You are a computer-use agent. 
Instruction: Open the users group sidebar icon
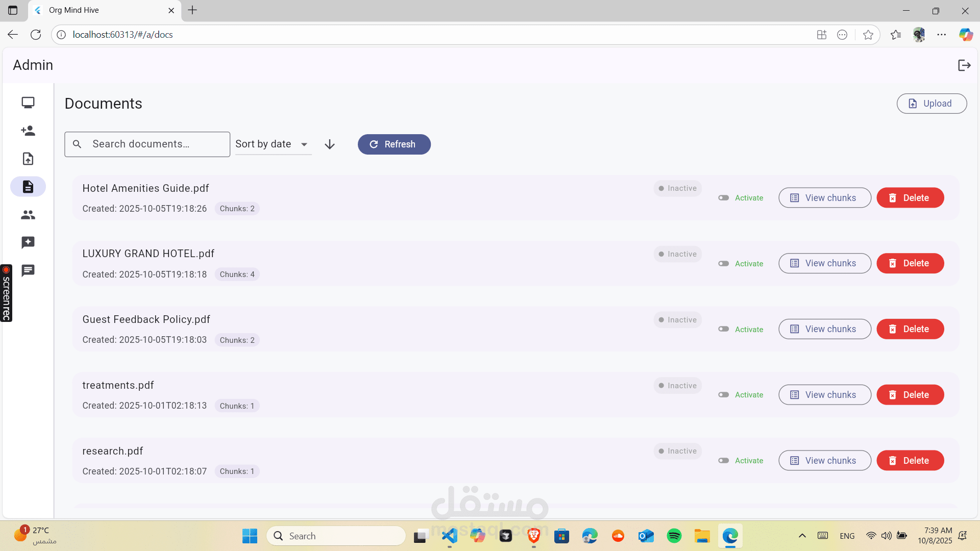click(x=28, y=215)
